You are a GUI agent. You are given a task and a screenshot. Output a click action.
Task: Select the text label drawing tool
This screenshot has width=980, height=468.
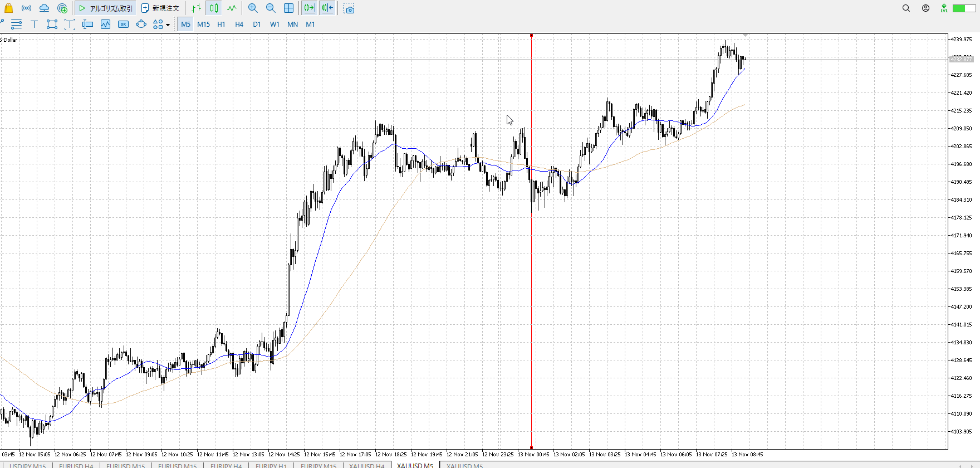(x=34, y=25)
